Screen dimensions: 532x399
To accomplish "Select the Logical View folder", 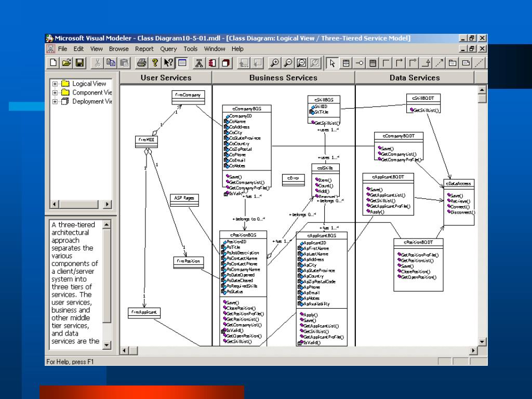I will point(84,84).
